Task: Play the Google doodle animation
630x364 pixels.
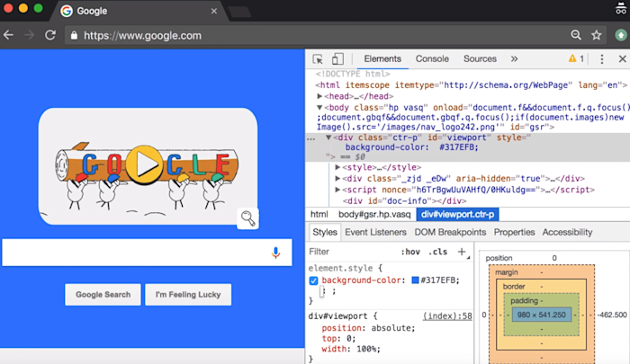Action: coord(144,165)
